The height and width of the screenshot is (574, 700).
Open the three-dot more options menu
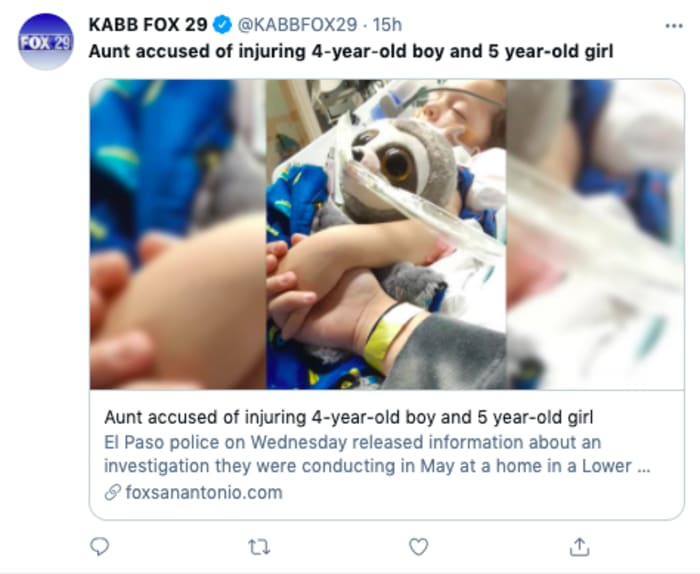[x=674, y=26]
